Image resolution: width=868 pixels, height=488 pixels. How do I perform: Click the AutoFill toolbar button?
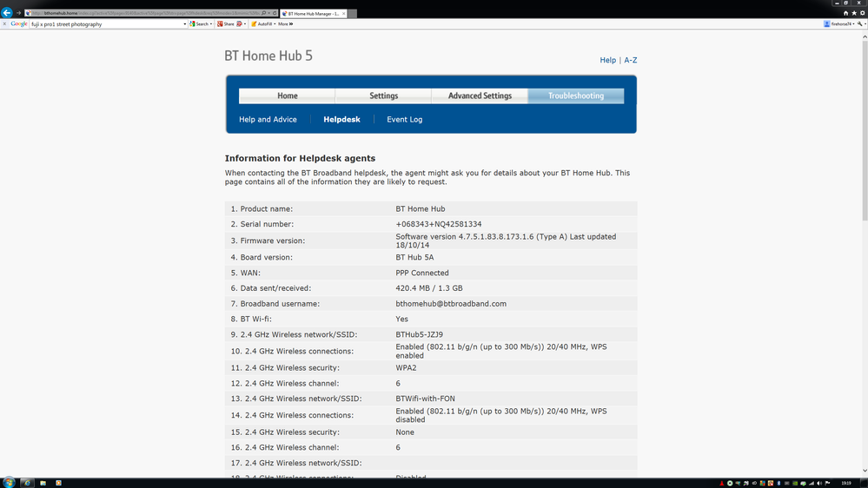(263, 23)
